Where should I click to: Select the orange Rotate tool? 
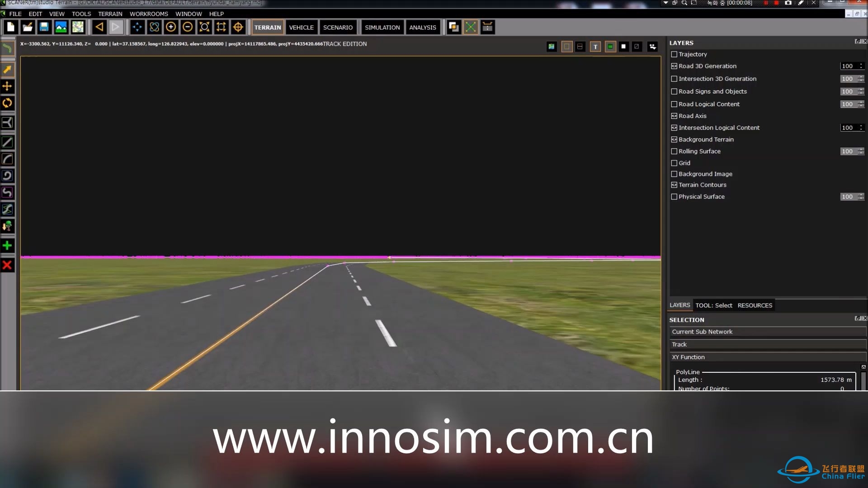point(7,103)
